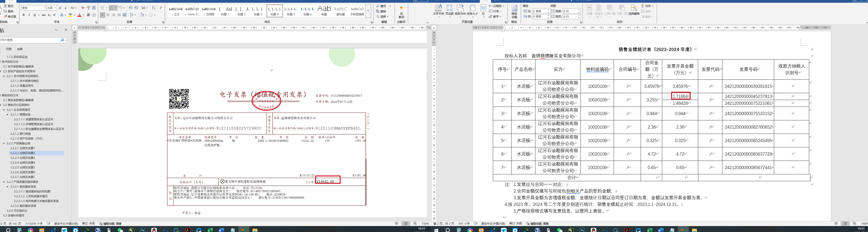Switch to 结果 tab in navigation pane
The width and height of the screenshot is (868, 232).
pyautogui.click(x=20, y=49)
